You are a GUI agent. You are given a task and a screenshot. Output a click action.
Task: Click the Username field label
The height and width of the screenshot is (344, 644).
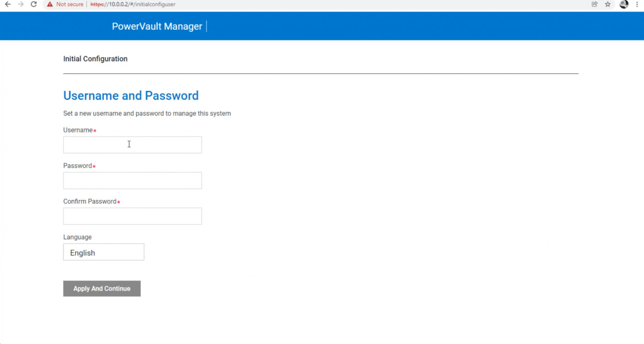(x=78, y=130)
